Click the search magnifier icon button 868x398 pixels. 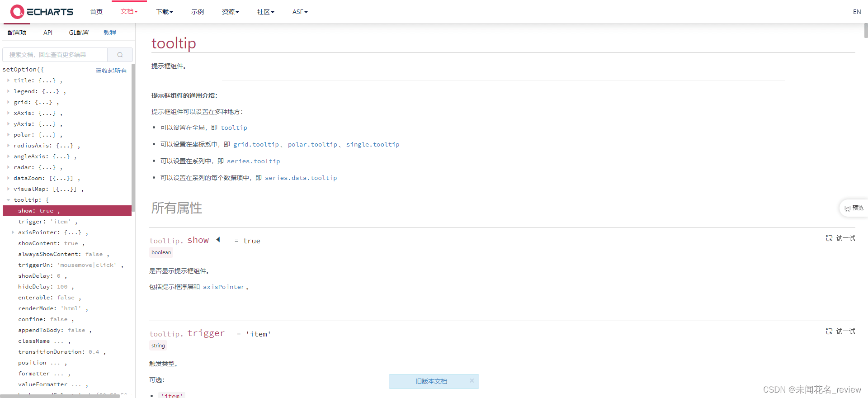click(x=120, y=55)
